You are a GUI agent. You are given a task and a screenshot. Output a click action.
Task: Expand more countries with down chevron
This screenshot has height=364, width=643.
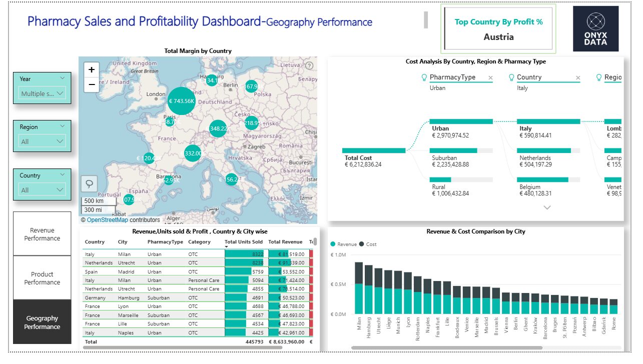pos(547,207)
